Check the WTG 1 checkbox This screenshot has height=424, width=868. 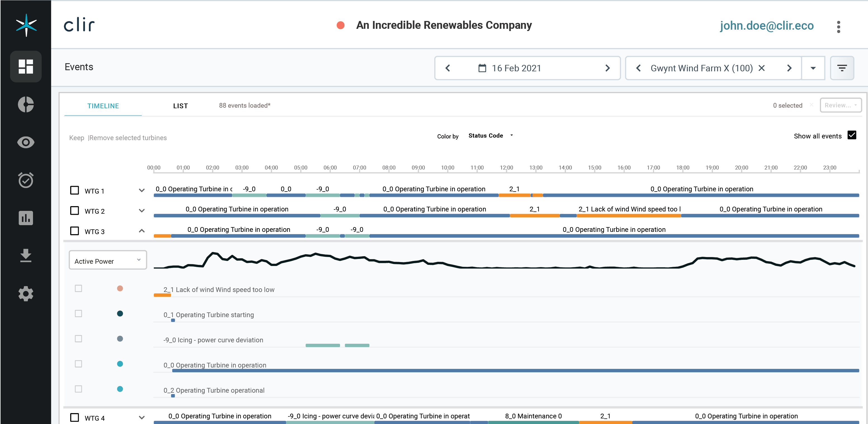tap(74, 190)
